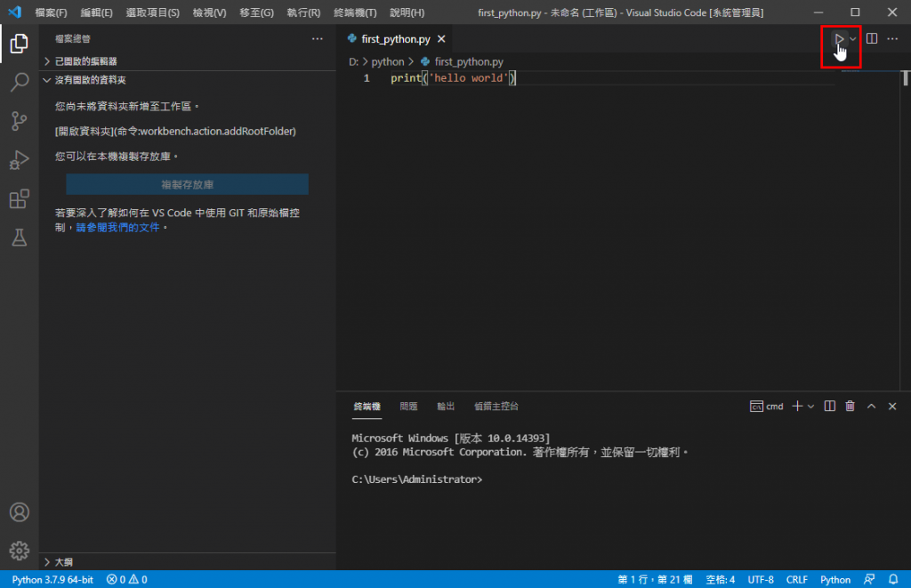Open the 選取項目(S) menu
This screenshot has height=588, width=911.
click(x=153, y=12)
